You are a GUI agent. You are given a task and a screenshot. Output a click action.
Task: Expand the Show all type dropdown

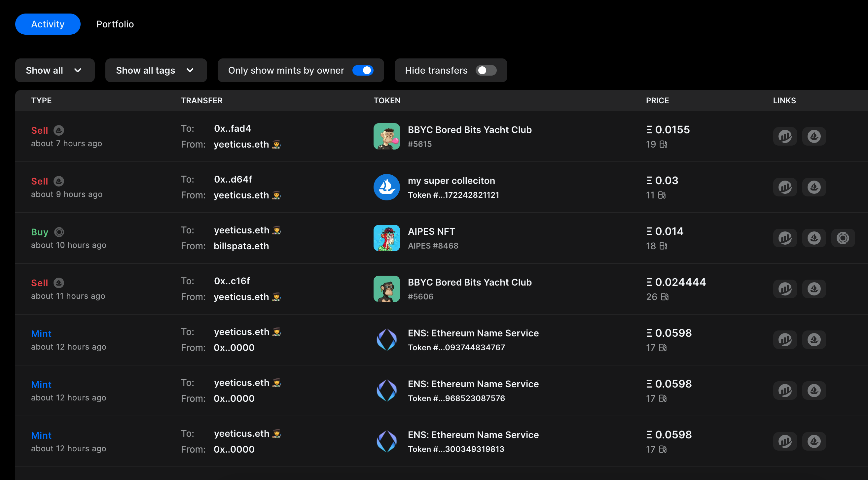[x=55, y=70]
